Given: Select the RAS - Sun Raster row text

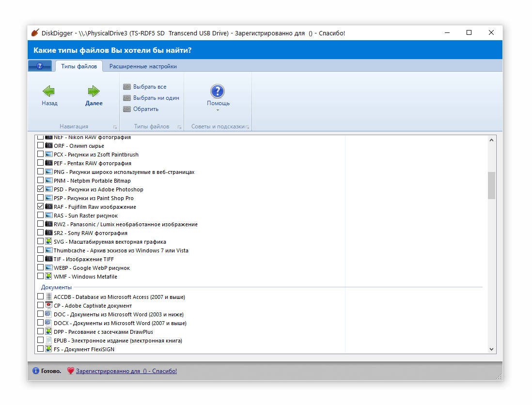Looking at the screenshot, I should [86, 216].
